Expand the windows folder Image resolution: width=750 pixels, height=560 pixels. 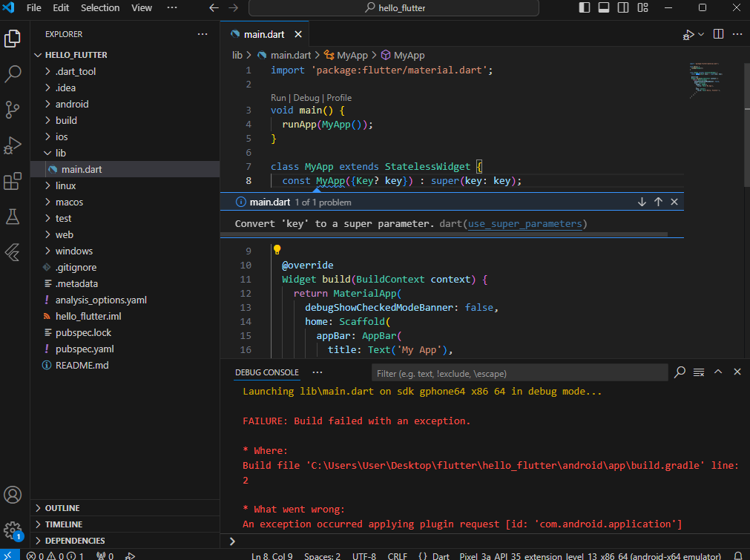pyautogui.click(x=125, y=251)
